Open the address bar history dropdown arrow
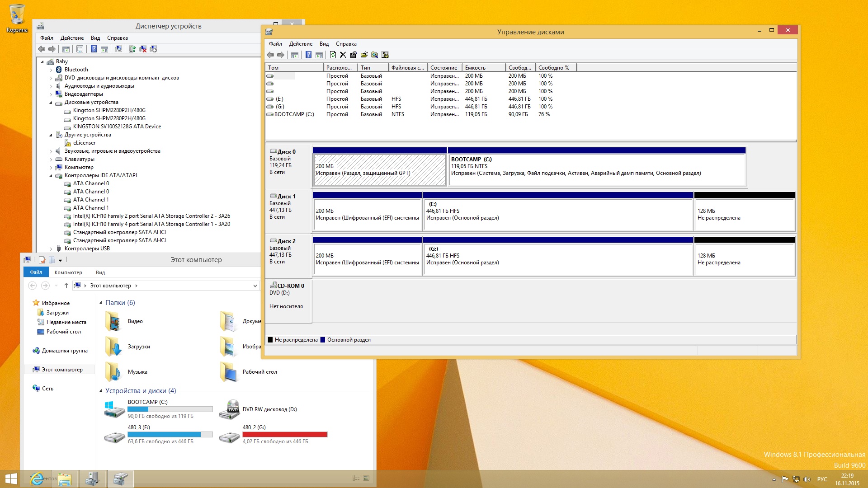The image size is (868, 488). pyautogui.click(x=255, y=286)
